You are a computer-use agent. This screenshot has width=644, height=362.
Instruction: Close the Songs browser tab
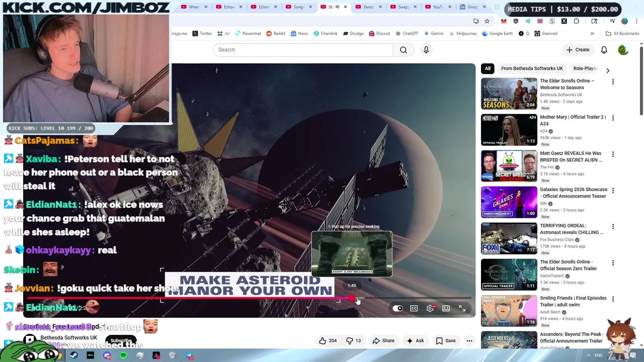311,7
